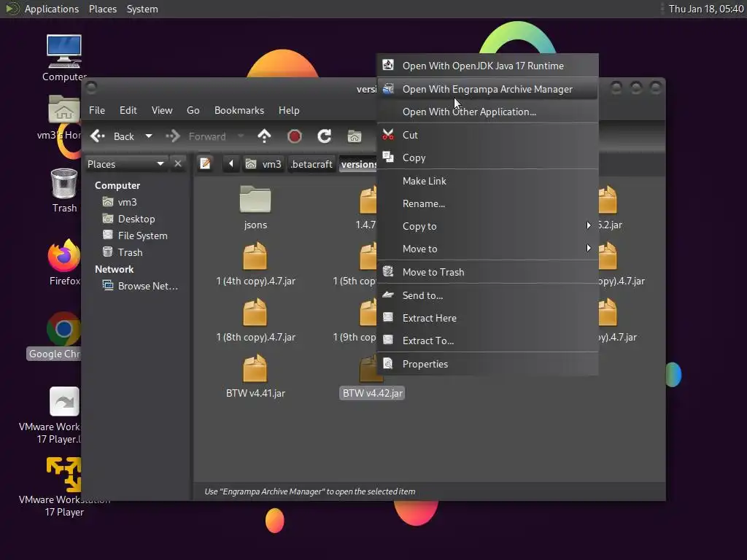Screen dimensions: 747x560
Task: Select Trash in the sidebar
Action: point(123,252)
